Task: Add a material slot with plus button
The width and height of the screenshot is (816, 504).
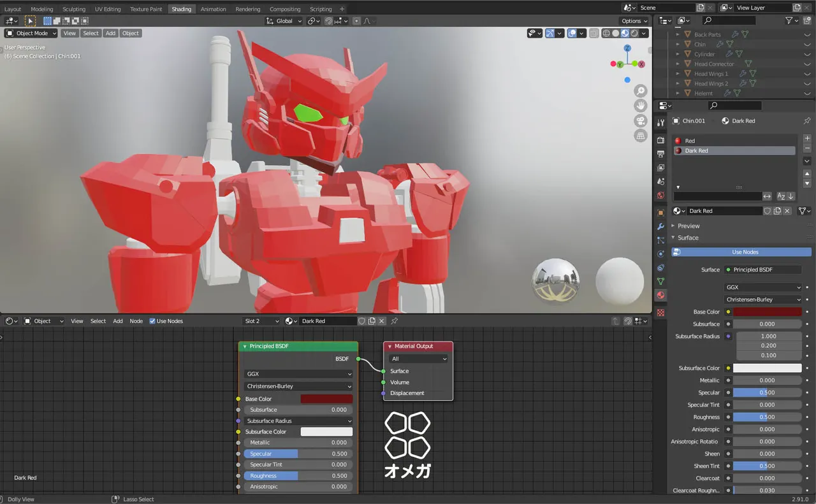Action: pos(807,138)
